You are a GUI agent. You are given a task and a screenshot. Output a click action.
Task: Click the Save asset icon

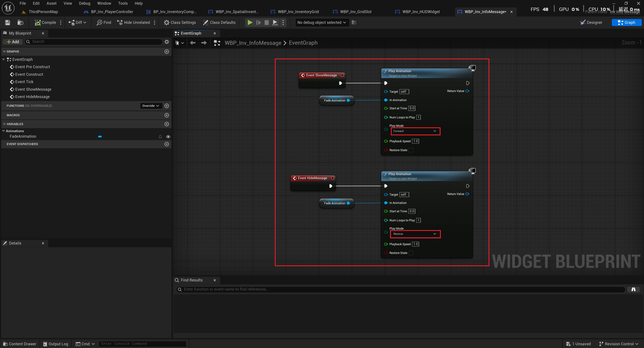coord(8,23)
